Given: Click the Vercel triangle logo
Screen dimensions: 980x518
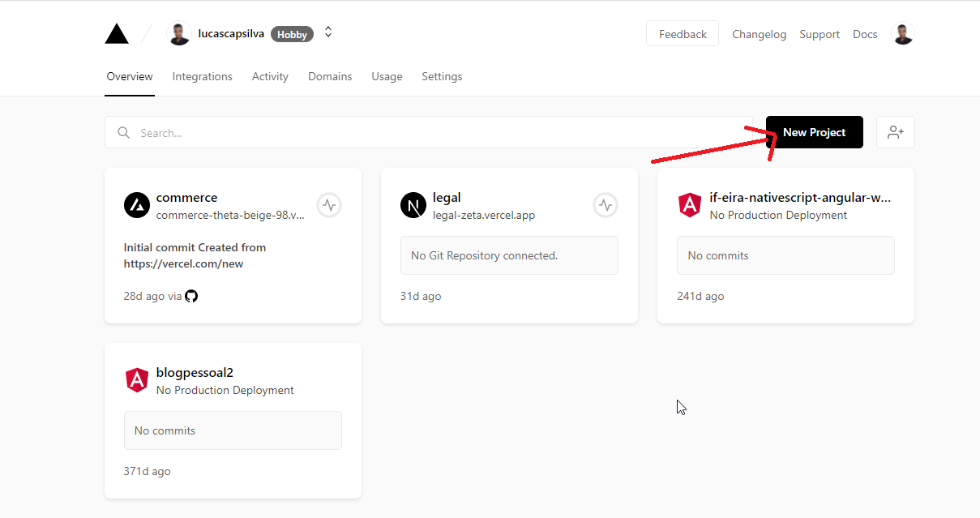Looking at the screenshot, I should point(117,34).
